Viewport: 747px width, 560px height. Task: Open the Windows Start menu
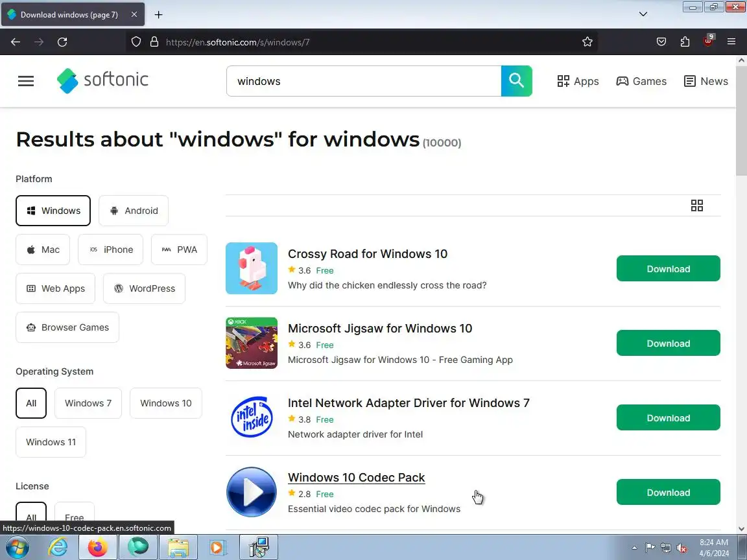pos(17,548)
